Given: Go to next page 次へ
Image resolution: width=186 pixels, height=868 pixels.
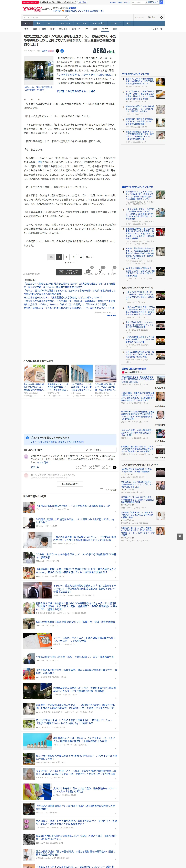Looking at the screenshot, I should pyautogui.click(x=89, y=257).
